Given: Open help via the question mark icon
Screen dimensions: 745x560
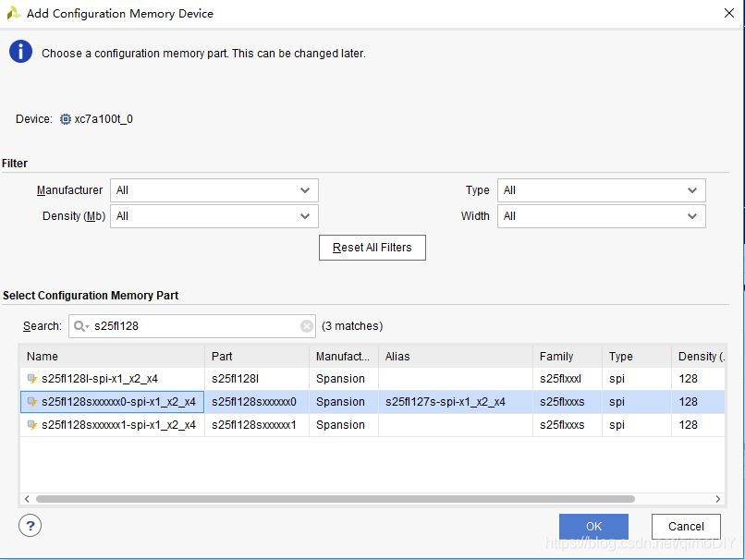Looking at the screenshot, I should pyautogui.click(x=30, y=526).
